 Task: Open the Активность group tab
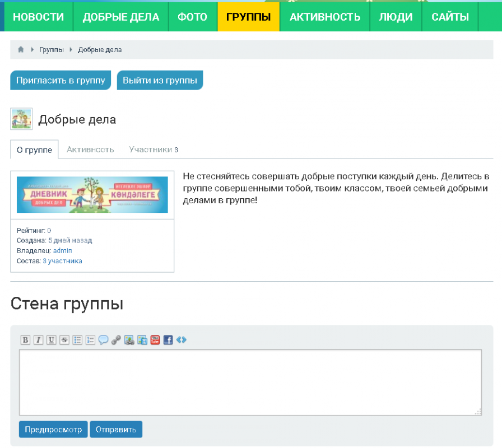point(90,150)
